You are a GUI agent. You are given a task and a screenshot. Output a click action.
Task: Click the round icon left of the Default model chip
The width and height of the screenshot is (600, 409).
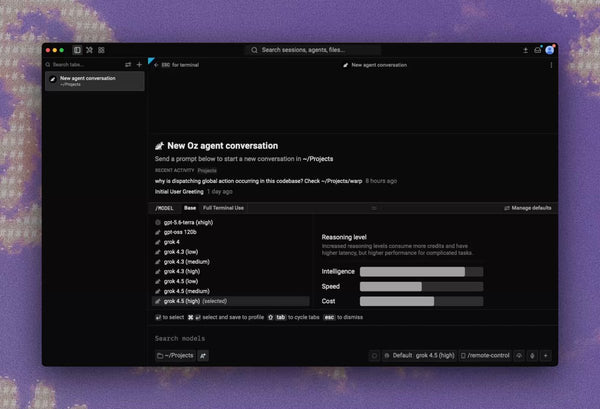click(x=374, y=356)
